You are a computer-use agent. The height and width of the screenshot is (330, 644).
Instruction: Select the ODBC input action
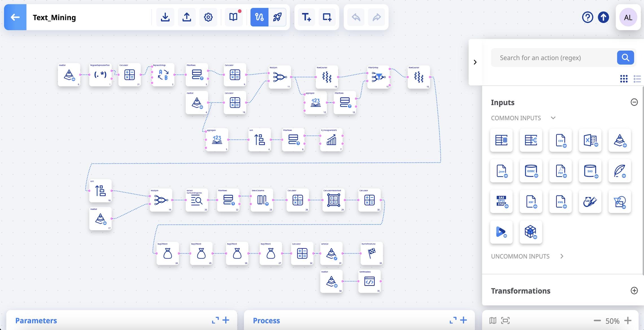531,171
